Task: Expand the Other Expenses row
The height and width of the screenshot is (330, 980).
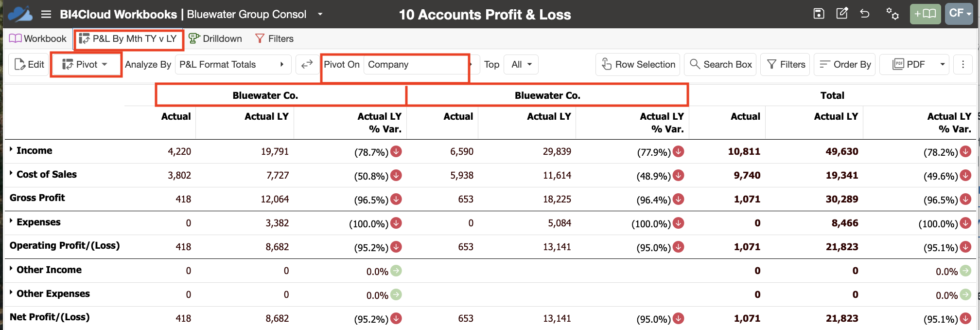Action: (11, 293)
